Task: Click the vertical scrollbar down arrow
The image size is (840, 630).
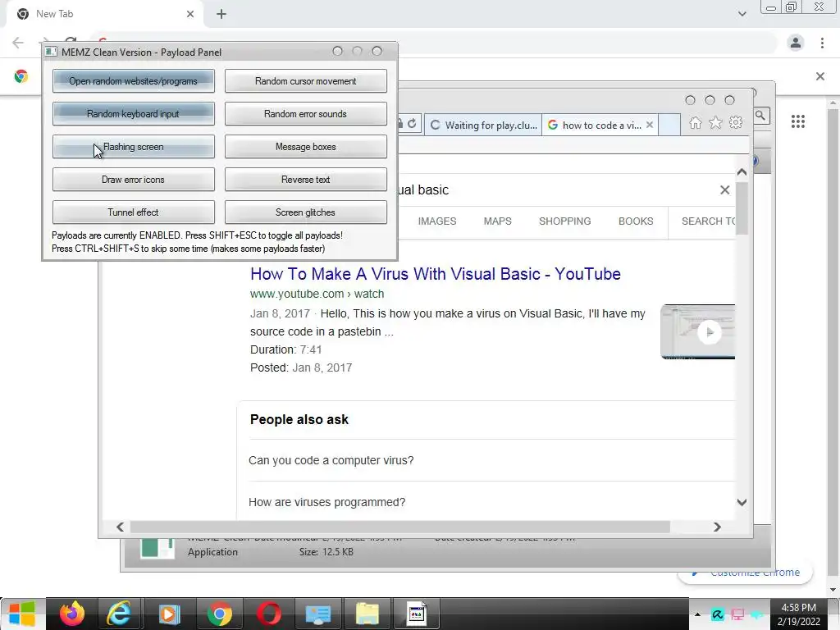Action: (742, 503)
